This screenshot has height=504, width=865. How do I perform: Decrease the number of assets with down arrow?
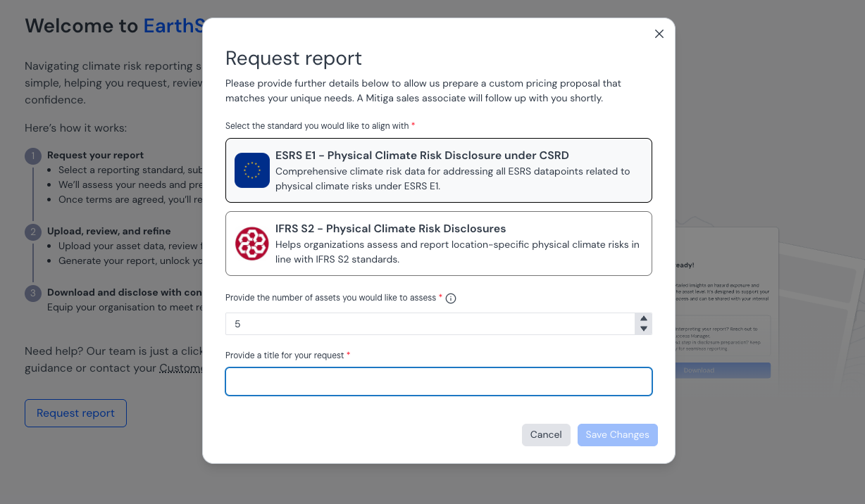[643, 329]
